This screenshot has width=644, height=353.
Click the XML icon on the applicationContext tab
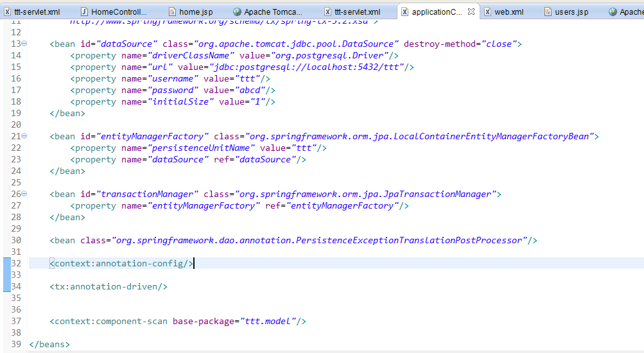click(x=405, y=12)
